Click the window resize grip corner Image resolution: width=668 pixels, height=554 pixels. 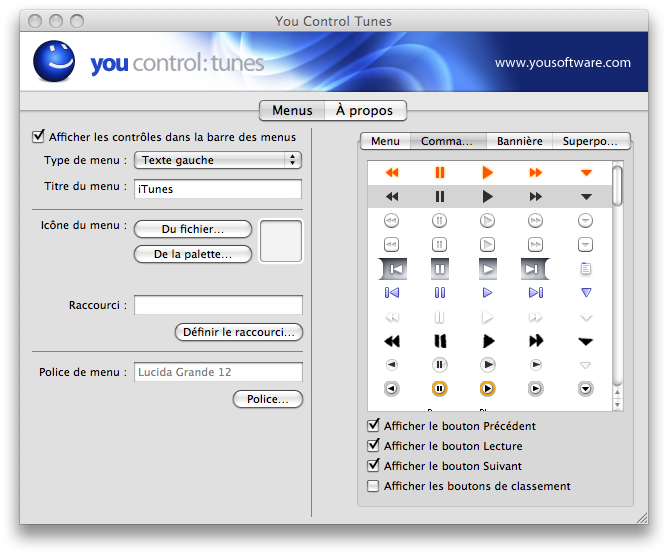pos(641,517)
